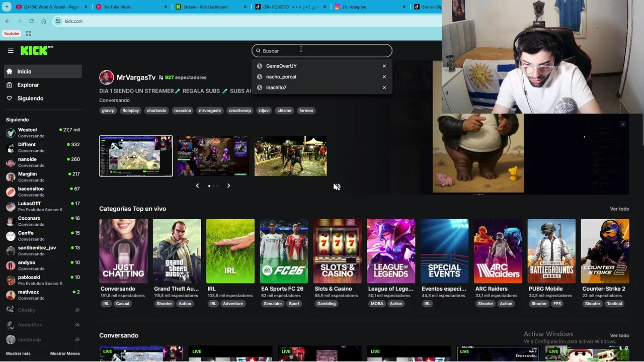Remove inachito7 from recent searches
Viewport: 644px width, 362px height.
384,87
